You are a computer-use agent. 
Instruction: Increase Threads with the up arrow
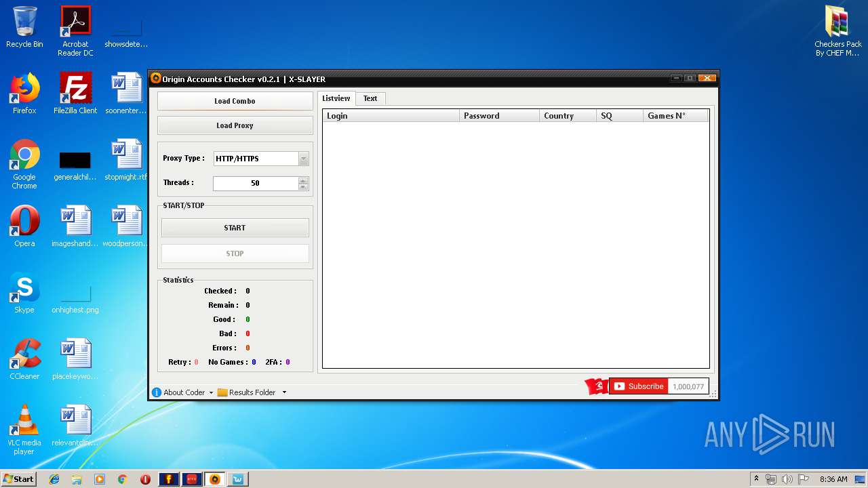click(x=303, y=180)
